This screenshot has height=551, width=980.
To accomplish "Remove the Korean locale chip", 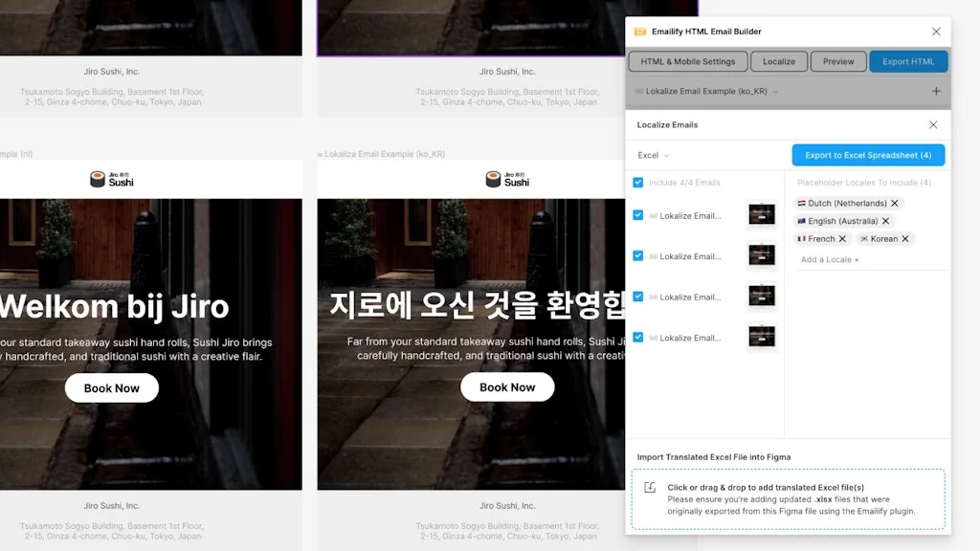I will 904,238.
